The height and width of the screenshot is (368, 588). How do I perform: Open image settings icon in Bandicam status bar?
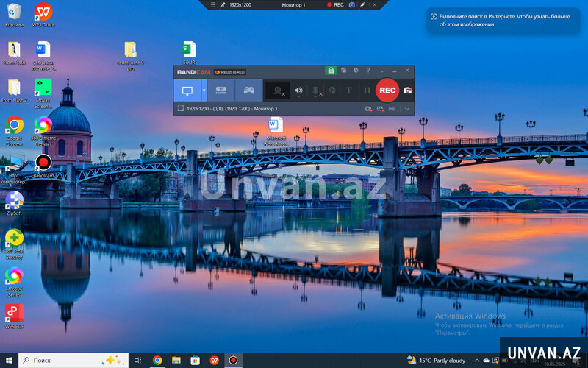click(380, 108)
